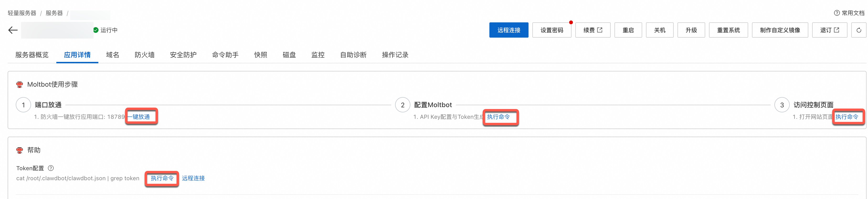Click the lobster icon beside 帮助
This screenshot has height=199, width=868.
tap(20, 150)
